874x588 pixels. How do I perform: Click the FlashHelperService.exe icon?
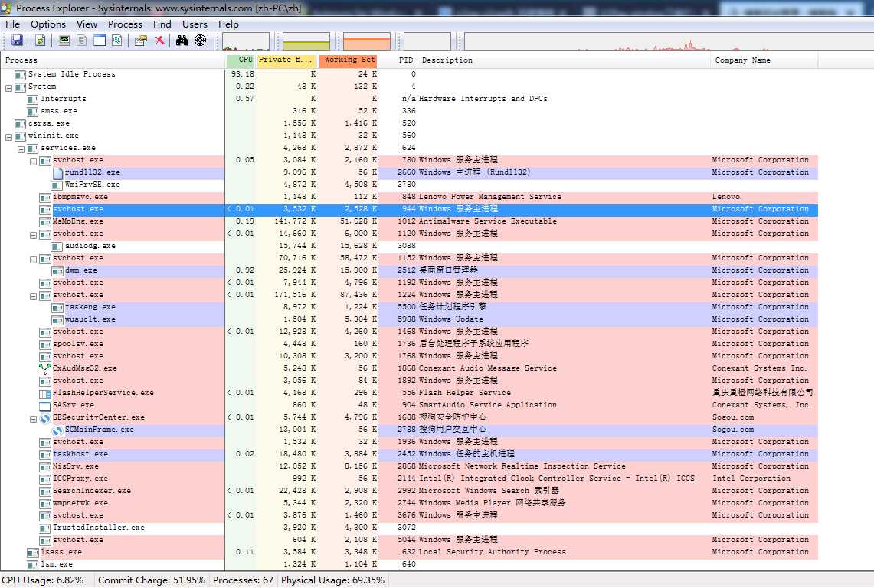pos(45,394)
